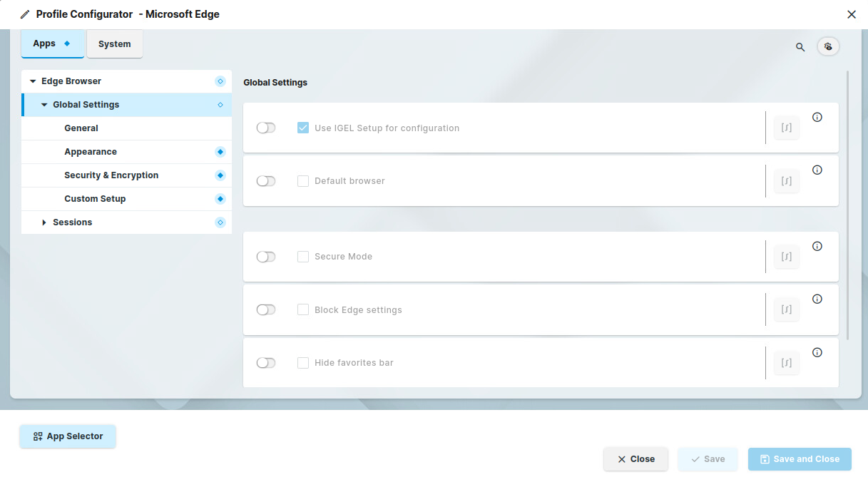Enable the Default browser toggle
Image resolution: width=868 pixels, height=477 pixels.
coord(265,180)
